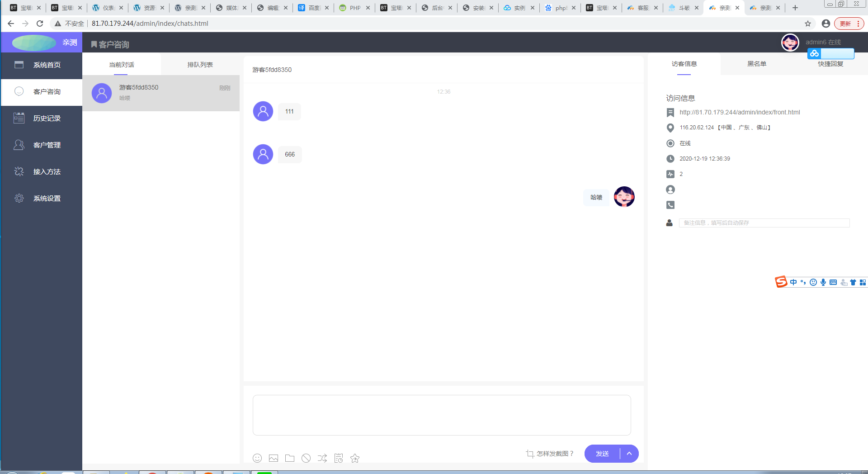868x474 pixels.
Task: Open 访客信息 tab
Action: (x=684, y=64)
